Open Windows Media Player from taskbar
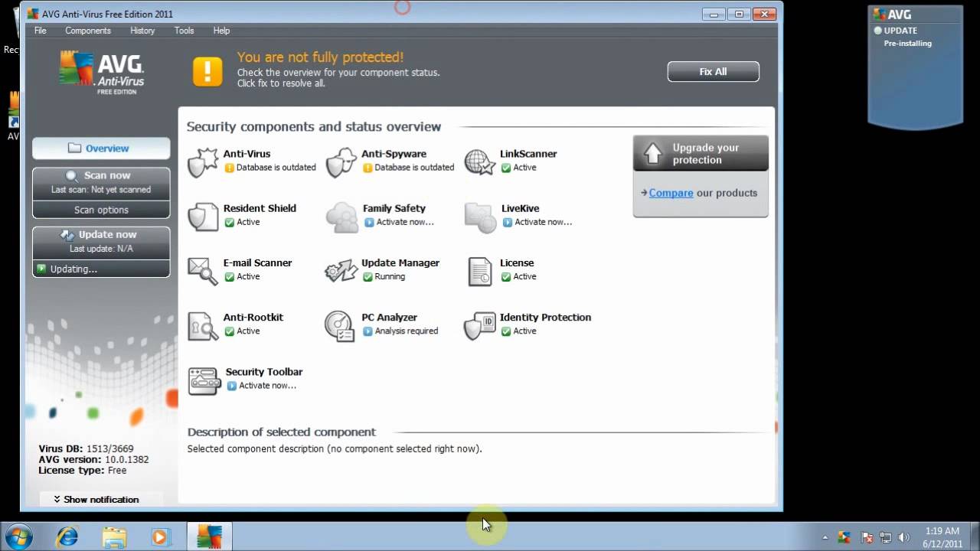The image size is (980, 551). click(160, 536)
